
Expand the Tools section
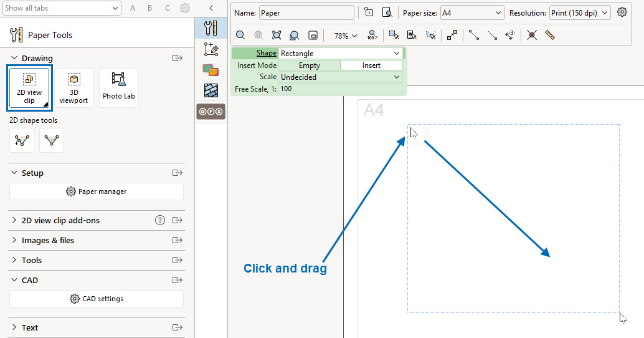14,260
